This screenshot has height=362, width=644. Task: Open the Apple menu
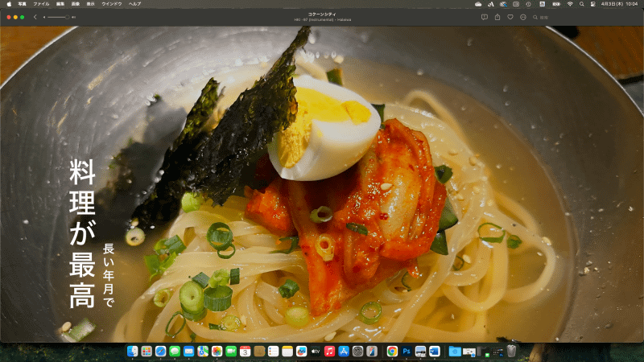[9, 4]
